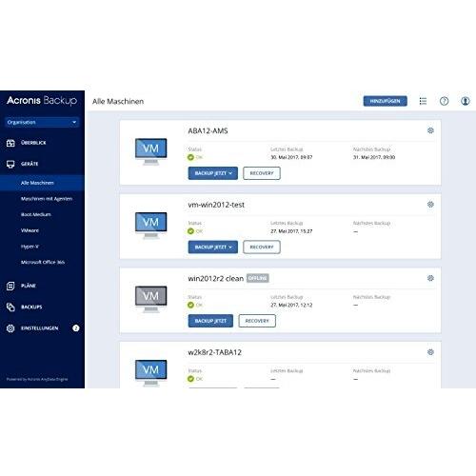
Task: Expand the Organisation dropdown
Action: pyautogui.click(x=42, y=122)
